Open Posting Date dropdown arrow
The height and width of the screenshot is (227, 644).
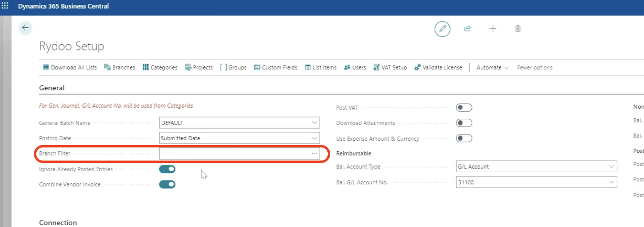[315, 138]
